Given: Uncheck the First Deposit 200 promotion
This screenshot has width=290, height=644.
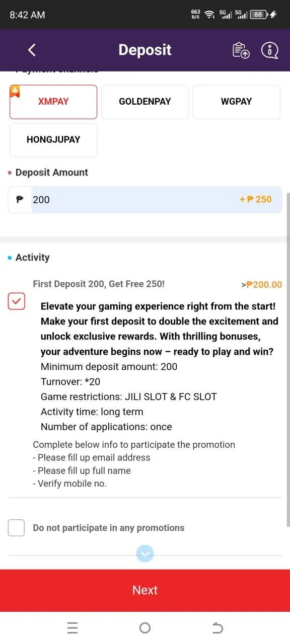Looking at the screenshot, I should coord(17,301).
